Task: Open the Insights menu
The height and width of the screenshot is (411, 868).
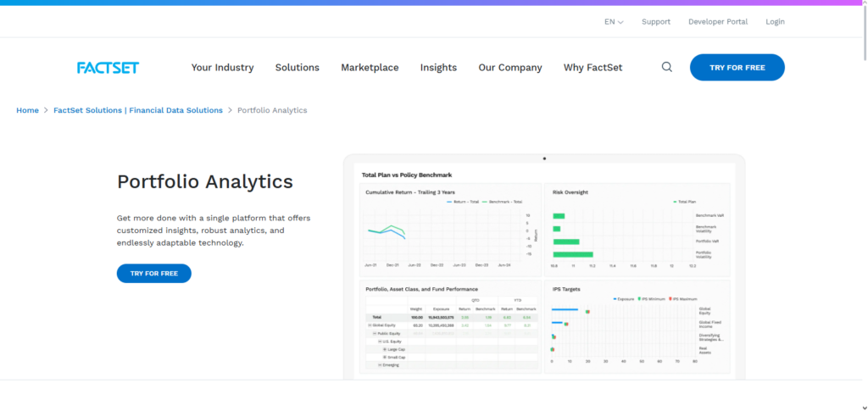Action: tap(438, 68)
